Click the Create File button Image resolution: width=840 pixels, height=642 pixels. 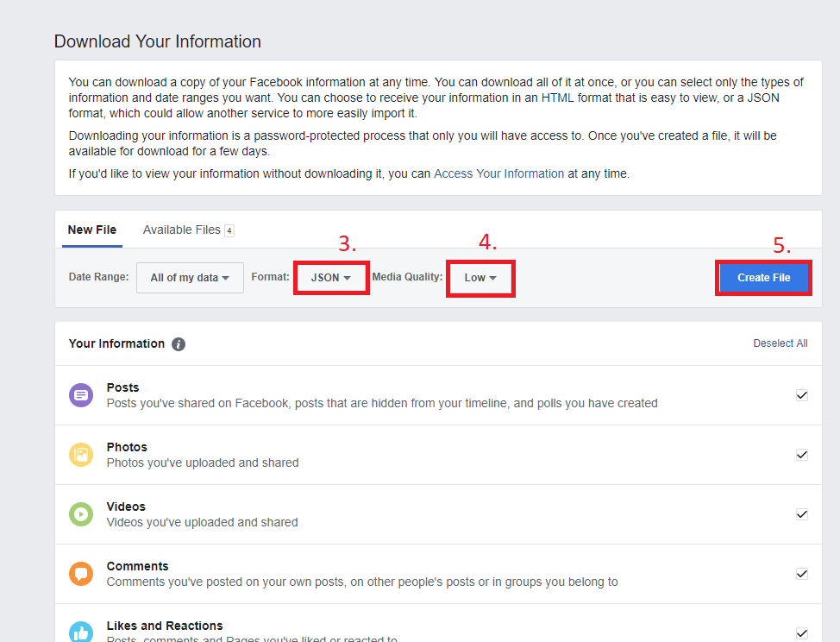tap(763, 278)
